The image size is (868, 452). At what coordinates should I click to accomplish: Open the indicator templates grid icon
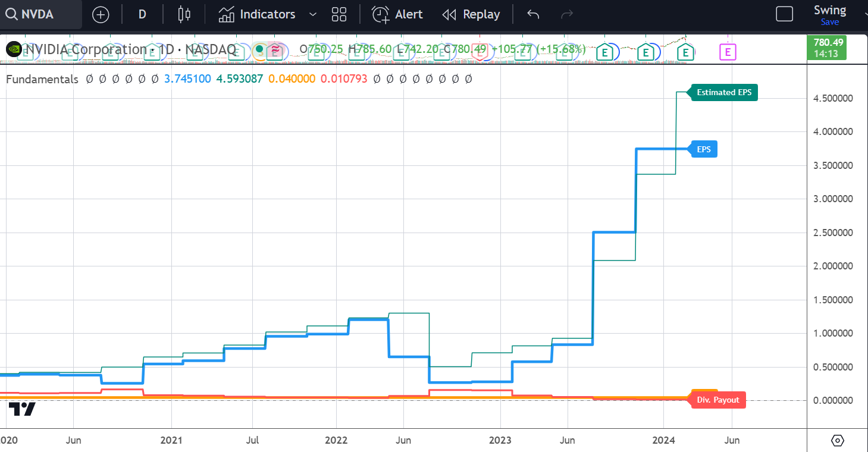(339, 14)
